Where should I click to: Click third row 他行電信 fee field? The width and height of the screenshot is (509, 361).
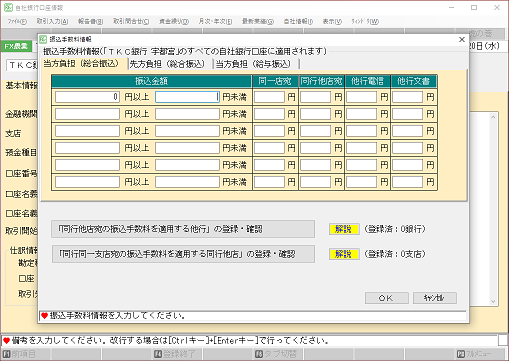[x=361, y=131]
